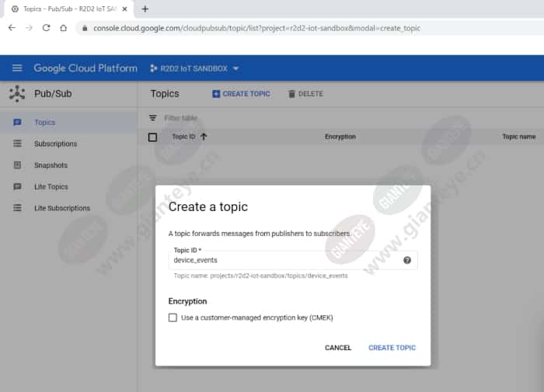Image resolution: width=544 pixels, height=392 pixels.
Task: Click the Topic name column header
Action: tap(519, 137)
